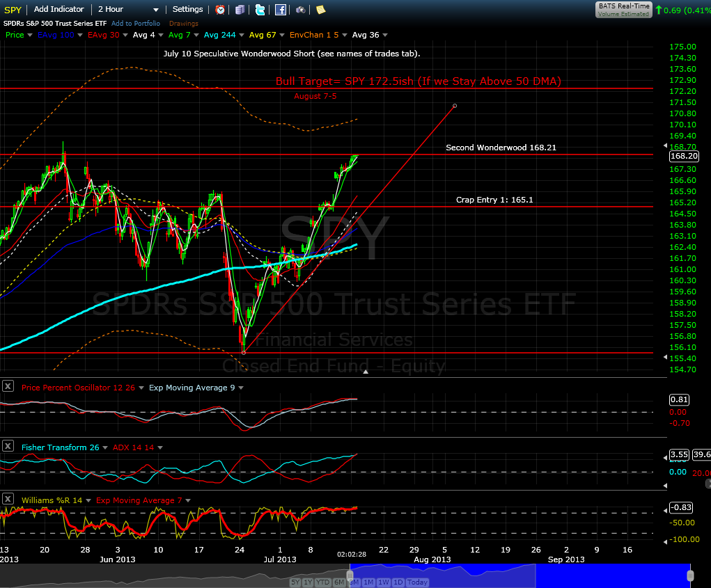Select the 1W range button
Viewport: 711px width, 588px height.
[384, 582]
